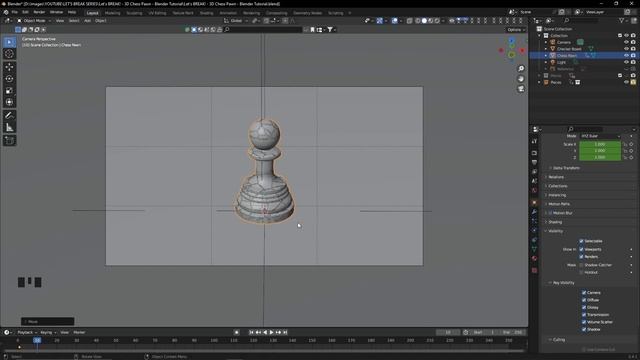Open the timeline Playback menu
The width and height of the screenshot is (640, 360).
(x=27, y=333)
